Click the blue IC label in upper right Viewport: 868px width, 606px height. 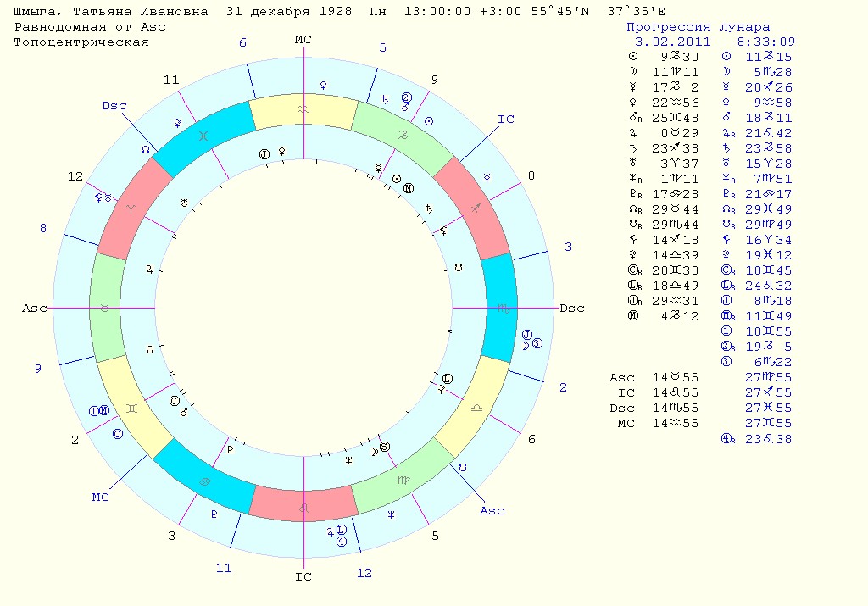(x=506, y=119)
